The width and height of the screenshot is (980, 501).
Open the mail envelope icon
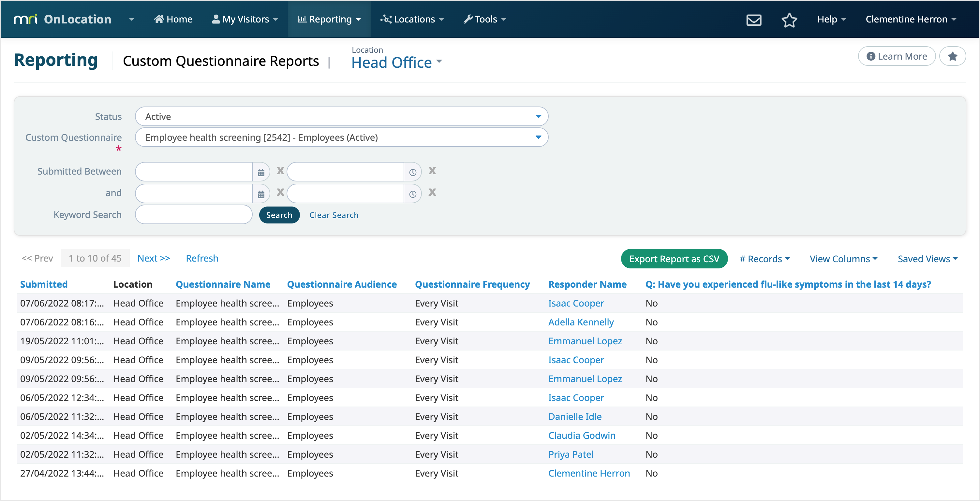(x=754, y=20)
